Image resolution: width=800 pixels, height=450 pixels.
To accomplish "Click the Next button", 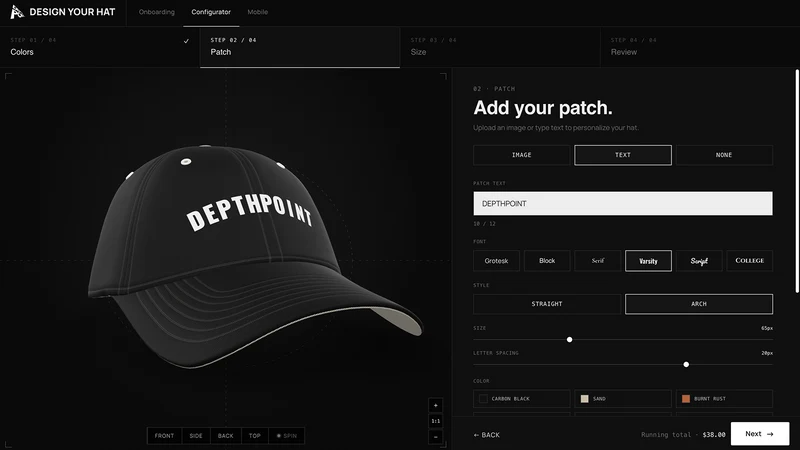I will click(760, 434).
